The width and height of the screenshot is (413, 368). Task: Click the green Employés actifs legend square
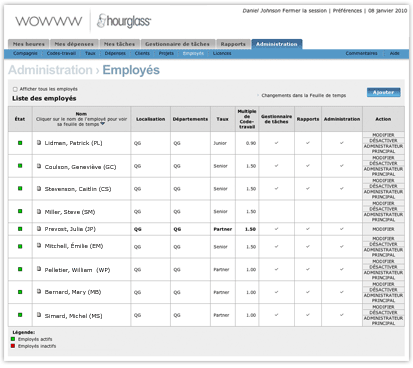pos(13,339)
